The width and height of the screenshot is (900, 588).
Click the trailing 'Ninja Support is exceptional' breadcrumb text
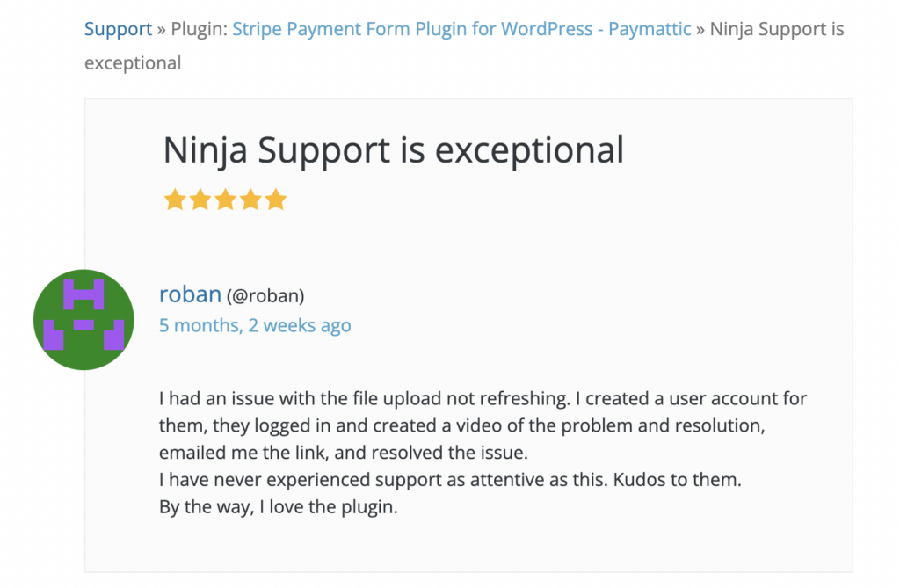point(776,30)
